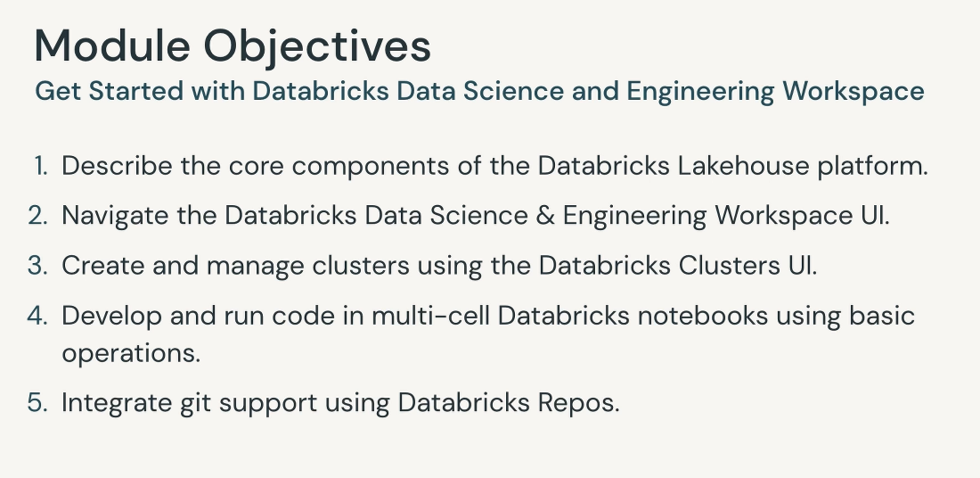Image resolution: width=980 pixels, height=478 pixels.
Task: Click objective one about Lakehouse platform
Action: pos(495,167)
